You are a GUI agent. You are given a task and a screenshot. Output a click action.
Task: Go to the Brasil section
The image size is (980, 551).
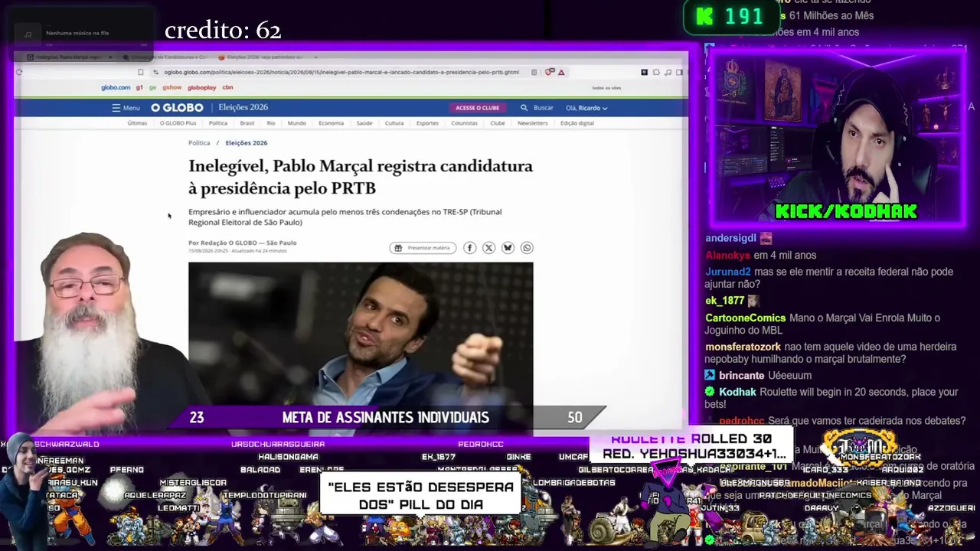pos(247,123)
